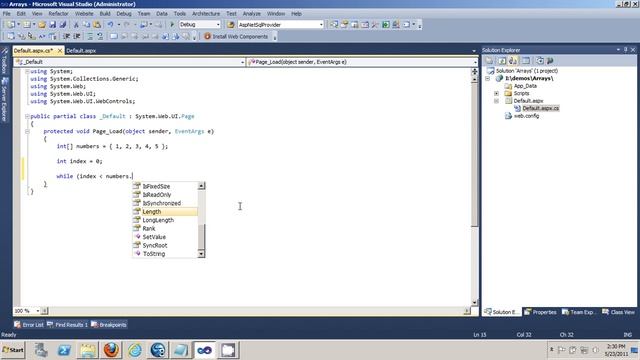Open Internet Explorer from the taskbar
This screenshot has height=360, width=640.
135,350
